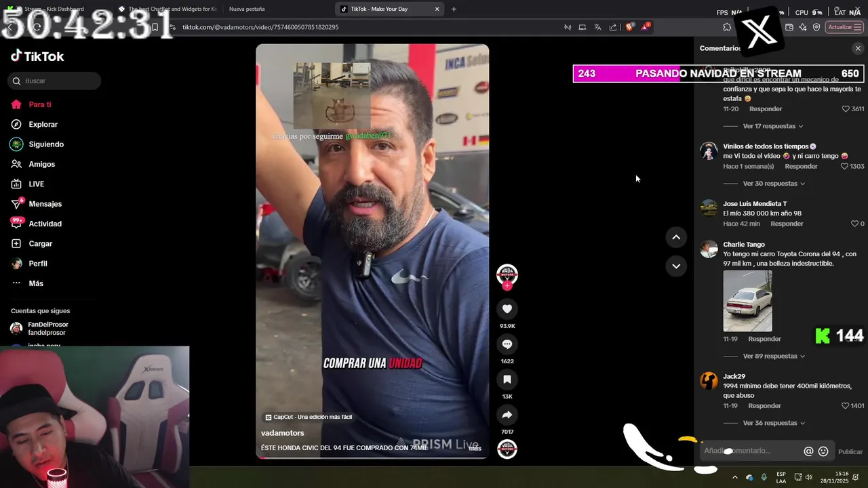The height and width of the screenshot is (488, 868).
Task: Go to Siguiendo feed
Action: click(x=37, y=144)
